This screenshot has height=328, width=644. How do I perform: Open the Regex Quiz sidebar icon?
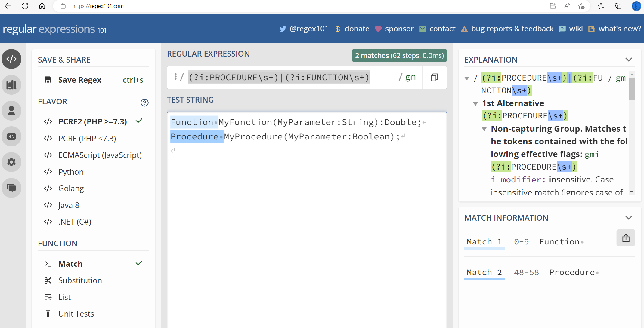pyautogui.click(x=11, y=136)
